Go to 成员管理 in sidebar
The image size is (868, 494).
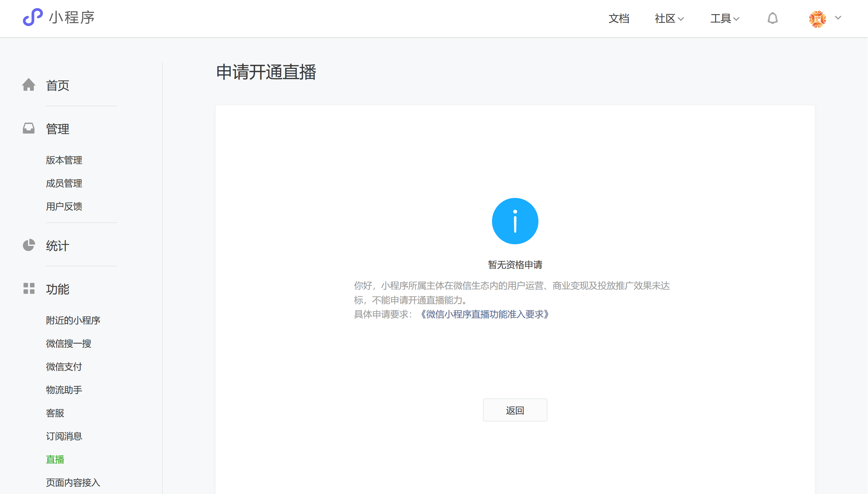(x=64, y=183)
